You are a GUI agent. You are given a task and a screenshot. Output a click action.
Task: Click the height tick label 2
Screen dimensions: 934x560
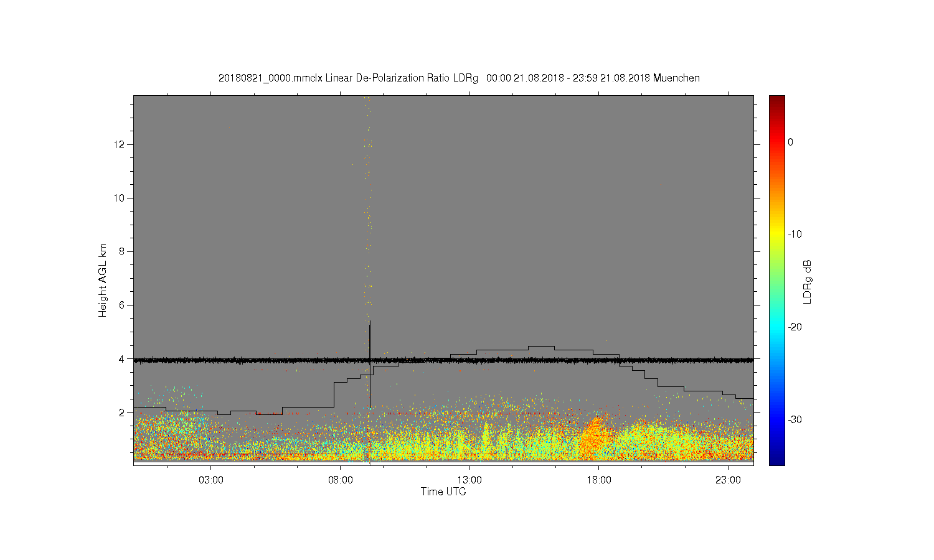click(123, 412)
